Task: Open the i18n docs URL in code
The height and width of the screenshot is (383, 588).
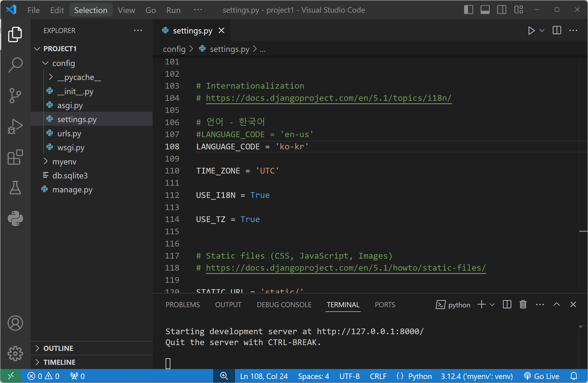Action: point(328,98)
